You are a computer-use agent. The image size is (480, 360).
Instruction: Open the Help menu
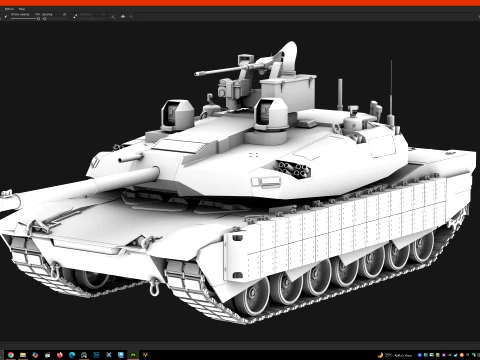click(x=22, y=9)
